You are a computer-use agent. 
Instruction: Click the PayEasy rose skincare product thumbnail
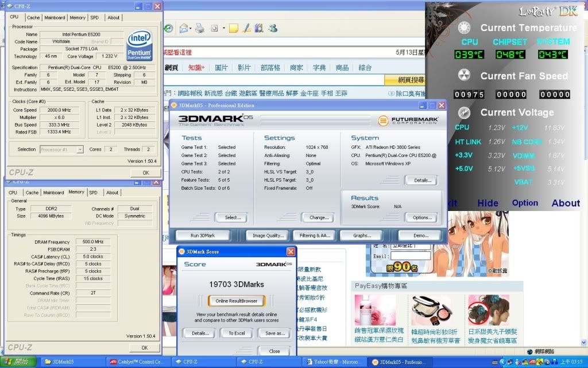(376, 310)
